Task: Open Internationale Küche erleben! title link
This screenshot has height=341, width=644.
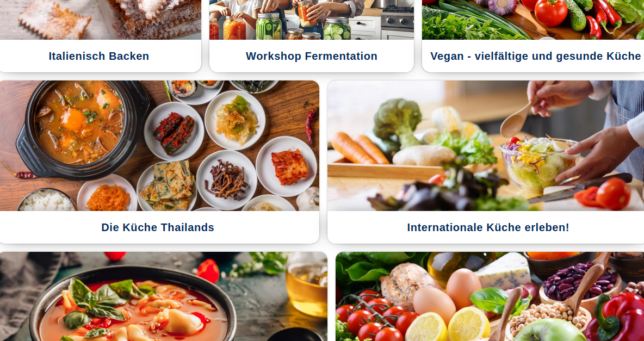Action: 488,227
